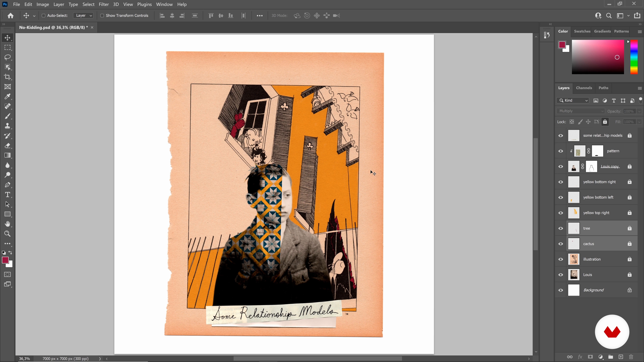
Task: Select the Crop tool
Action: [8, 77]
